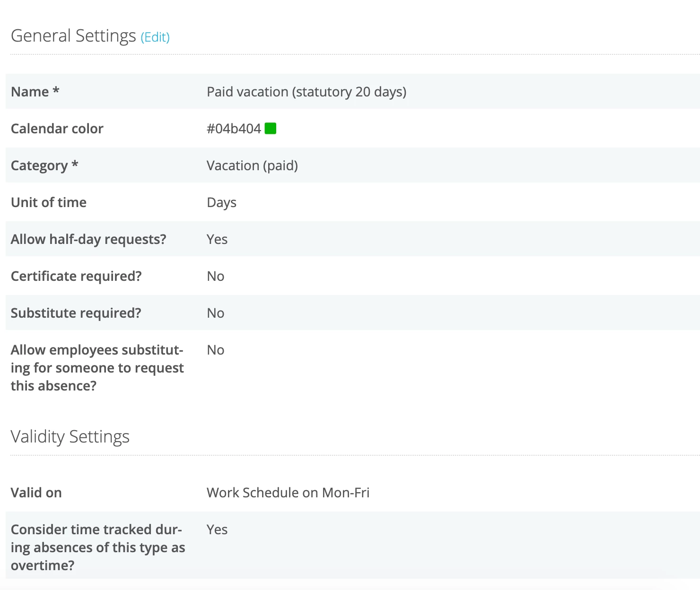700x590 pixels.
Task: Click Yes beside time tracked as overtime
Action: (217, 529)
